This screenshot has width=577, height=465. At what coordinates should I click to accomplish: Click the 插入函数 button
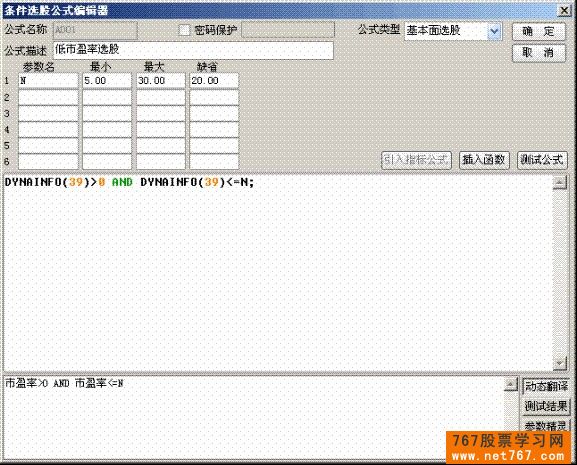(x=484, y=160)
